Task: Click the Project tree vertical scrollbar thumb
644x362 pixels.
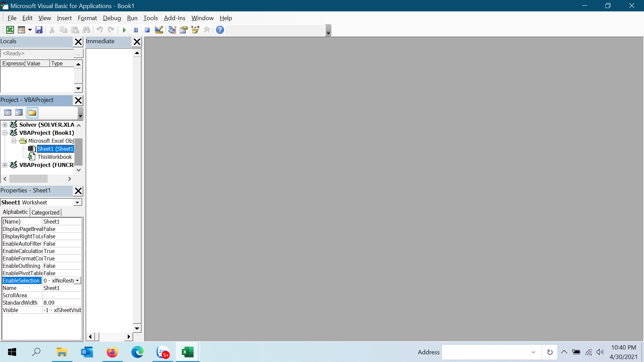Action: [x=78, y=152]
